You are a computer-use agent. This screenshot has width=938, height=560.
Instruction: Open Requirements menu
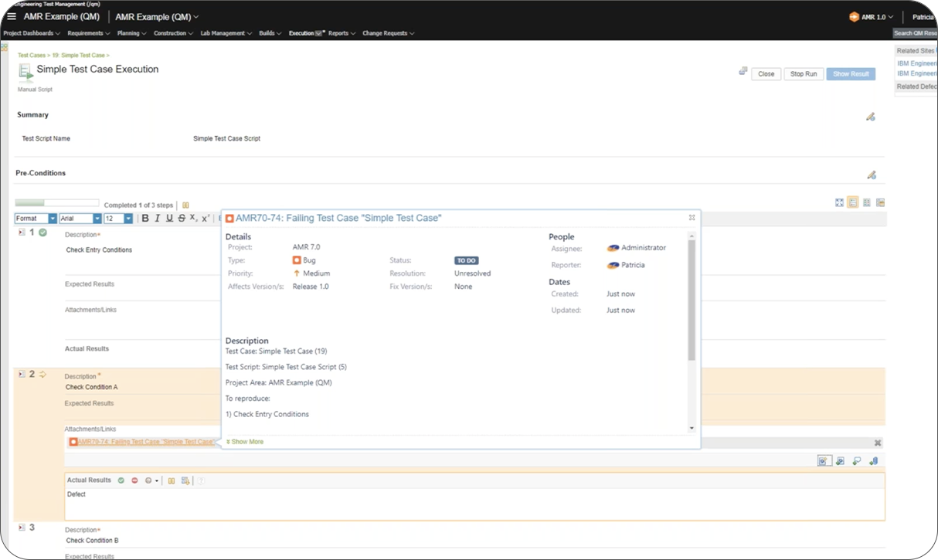point(88,33)
